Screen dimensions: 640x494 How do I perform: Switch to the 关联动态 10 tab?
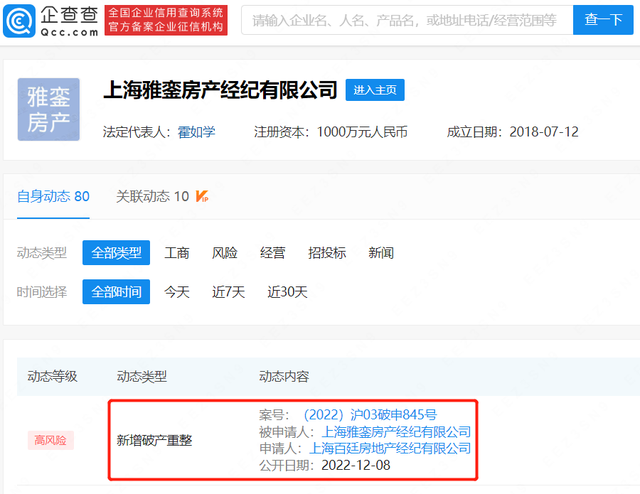152,196
